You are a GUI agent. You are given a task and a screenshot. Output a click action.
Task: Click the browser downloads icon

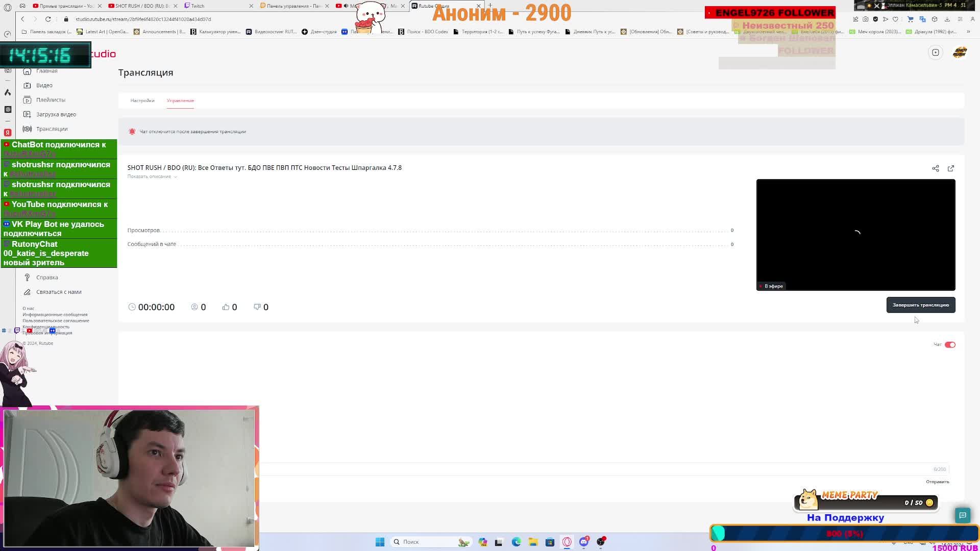pyautogui.click(x=947, y=19)
